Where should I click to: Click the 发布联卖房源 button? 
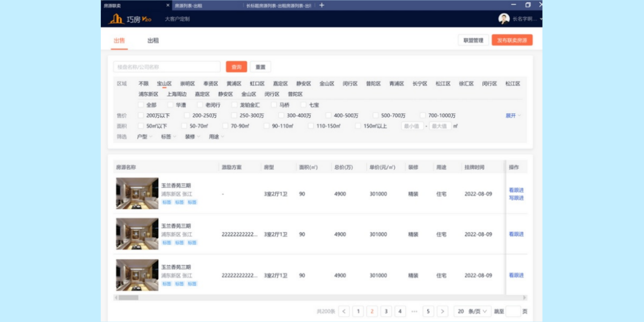click(x=512, y=40)
